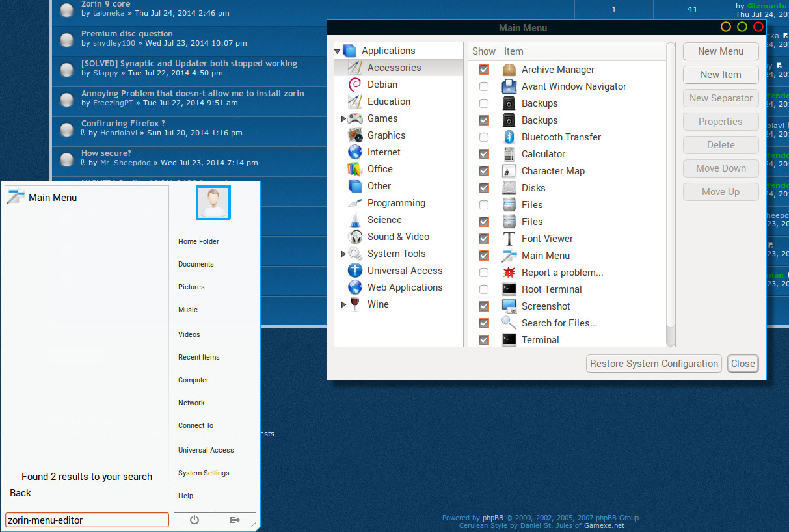Expand the Games category tree
The height and width of the screenshot is (532, 789).
[x=343, y=118]
